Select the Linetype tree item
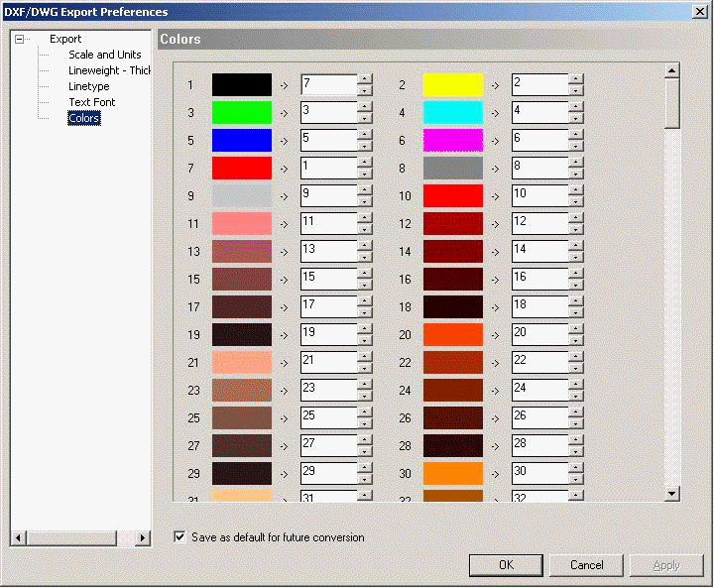The width and height of the screenshot is (714, 588). click(89, 86)
